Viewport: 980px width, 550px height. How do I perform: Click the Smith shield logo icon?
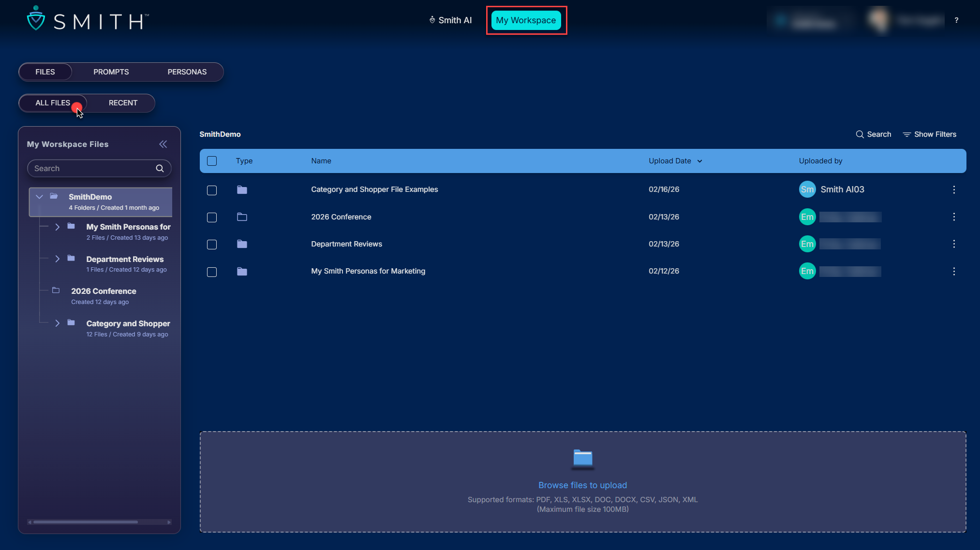(36, 18)
